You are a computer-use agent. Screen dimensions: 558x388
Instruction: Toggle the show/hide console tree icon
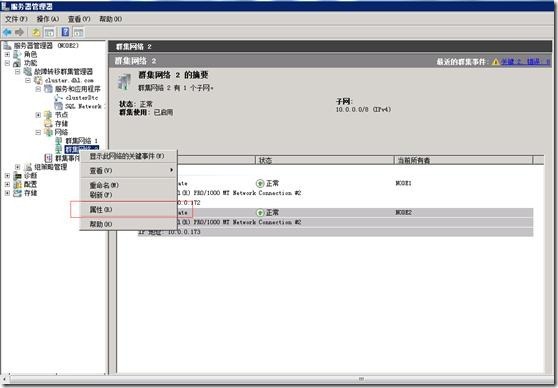(49, 32)
